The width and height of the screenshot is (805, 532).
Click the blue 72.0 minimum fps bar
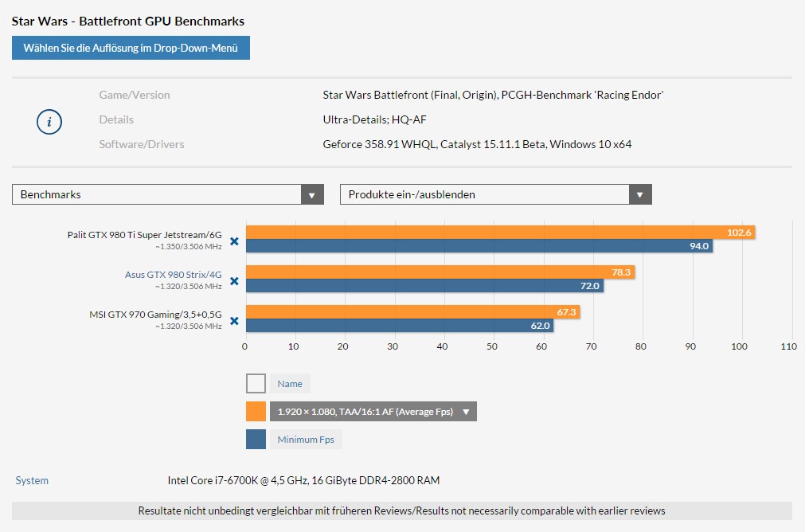point(425,286)
